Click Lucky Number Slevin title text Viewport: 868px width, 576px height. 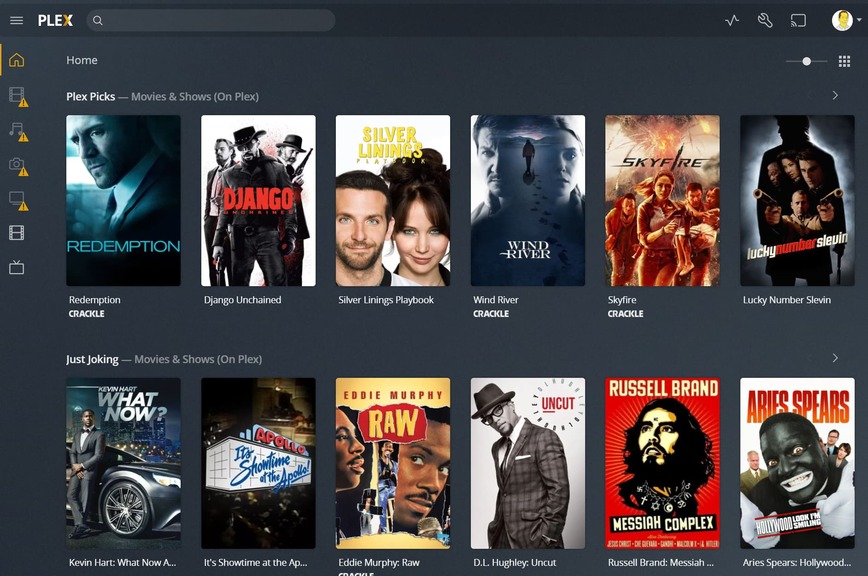coord(787,300)
